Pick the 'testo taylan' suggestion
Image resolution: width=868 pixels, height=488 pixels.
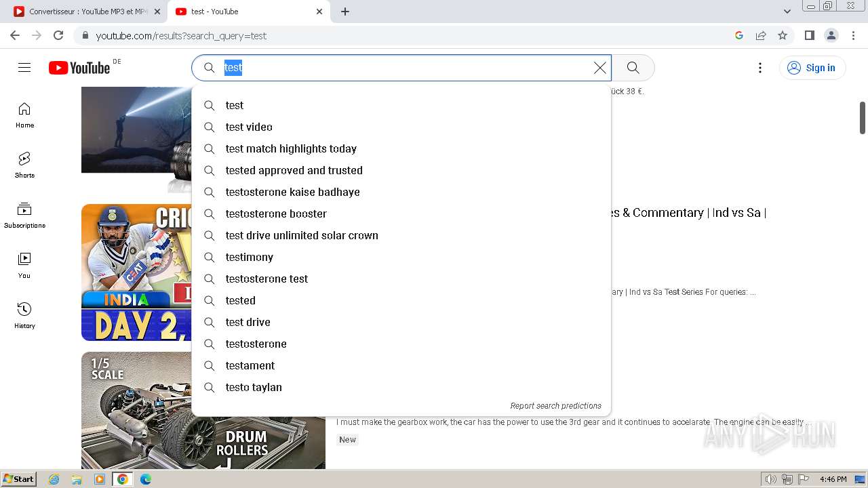click(401, 387)
